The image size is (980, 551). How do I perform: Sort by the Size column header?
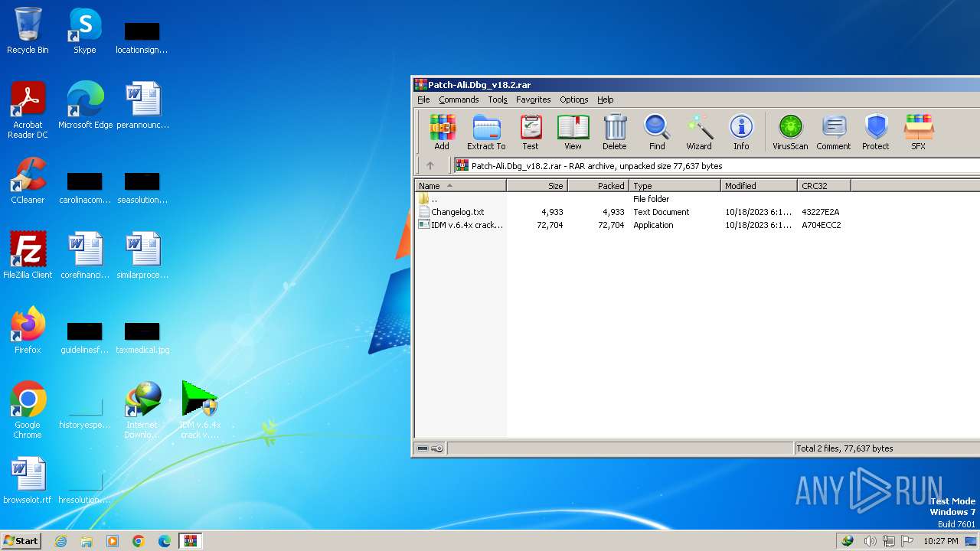[537, 186]
